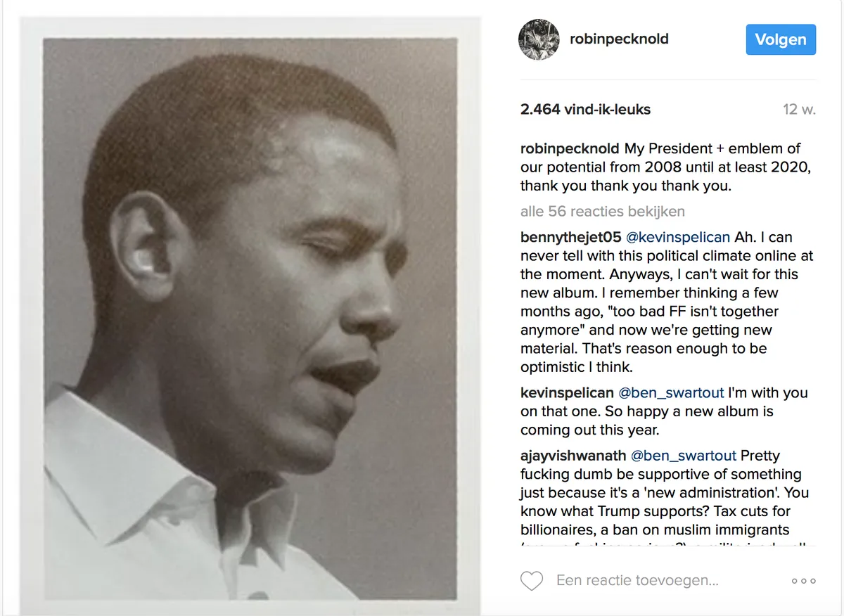
Task: Open the three-dot more options menu
Action: point(803,581)
